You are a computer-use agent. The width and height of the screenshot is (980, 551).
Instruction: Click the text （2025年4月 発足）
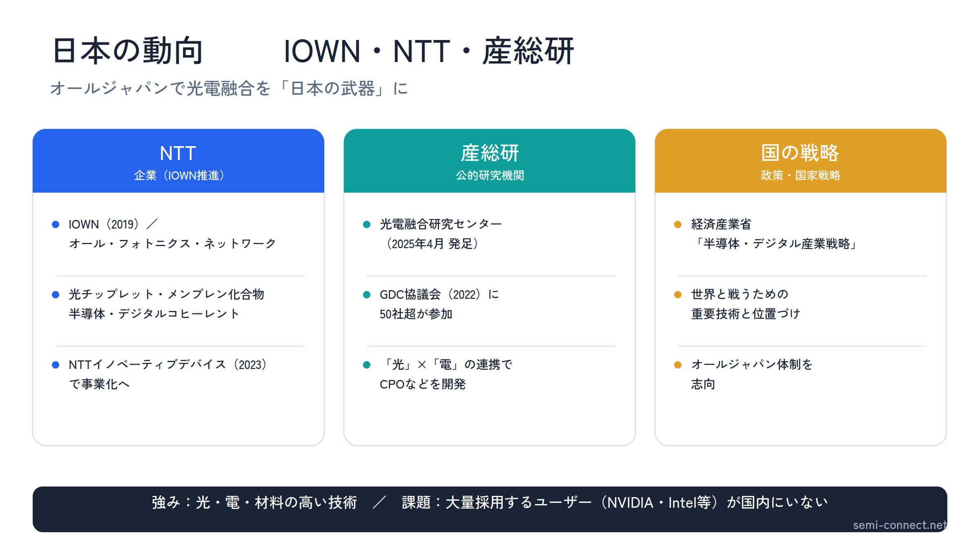[432, 244]
